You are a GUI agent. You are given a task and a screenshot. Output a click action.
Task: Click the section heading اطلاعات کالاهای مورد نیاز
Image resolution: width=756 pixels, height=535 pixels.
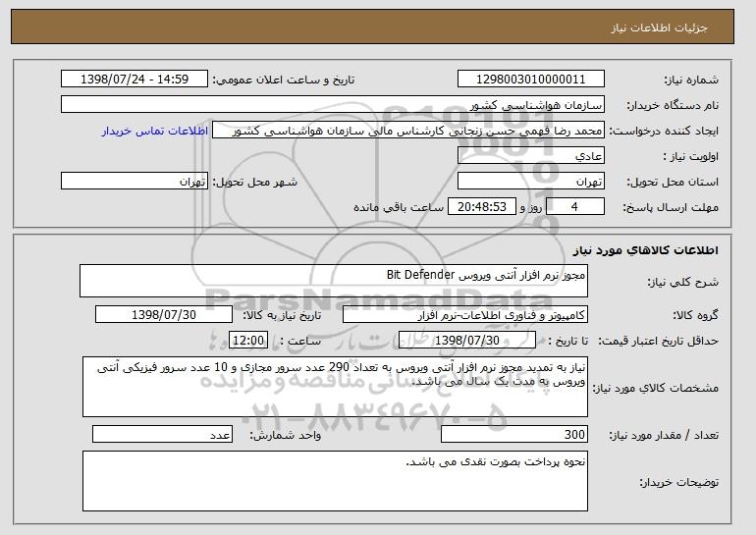click(x=646, y=250)
